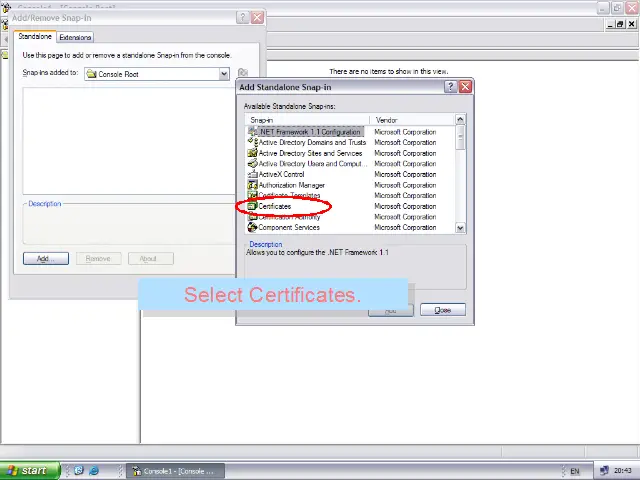This screenshot has height=480, width=640.
Task: Click the network tray icon near the clock
Action: (605, 471)
